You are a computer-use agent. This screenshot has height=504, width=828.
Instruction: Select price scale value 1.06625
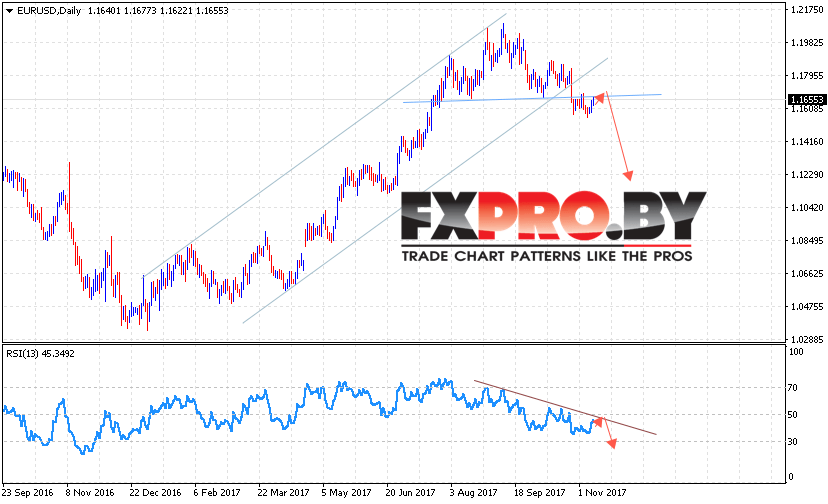[807, 273]
